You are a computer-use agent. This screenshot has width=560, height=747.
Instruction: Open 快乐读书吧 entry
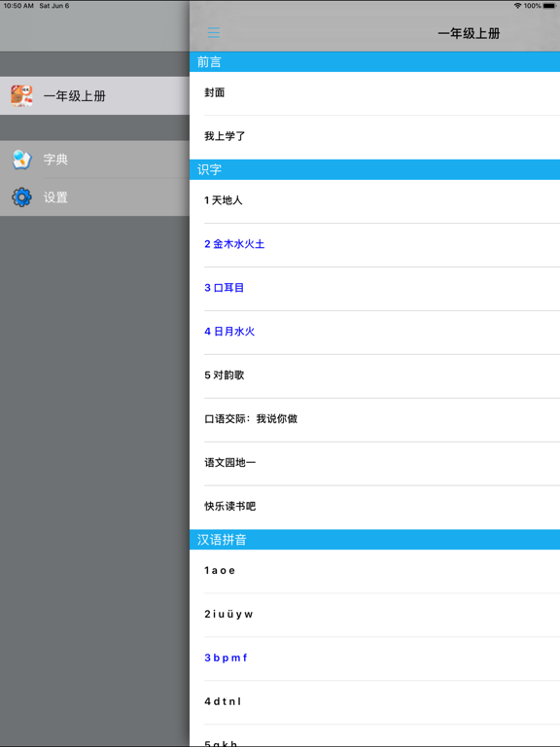click(x=374, y=508)
